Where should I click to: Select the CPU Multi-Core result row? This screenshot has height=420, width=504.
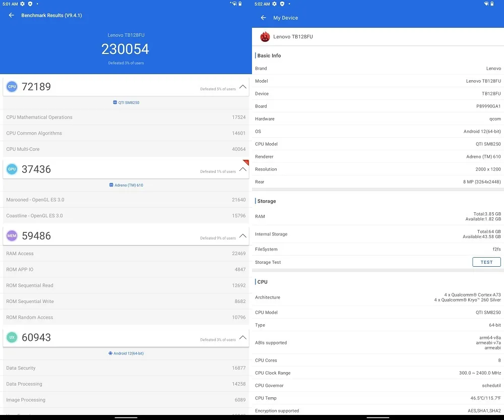pyautogui.click(x=125, y=149)
